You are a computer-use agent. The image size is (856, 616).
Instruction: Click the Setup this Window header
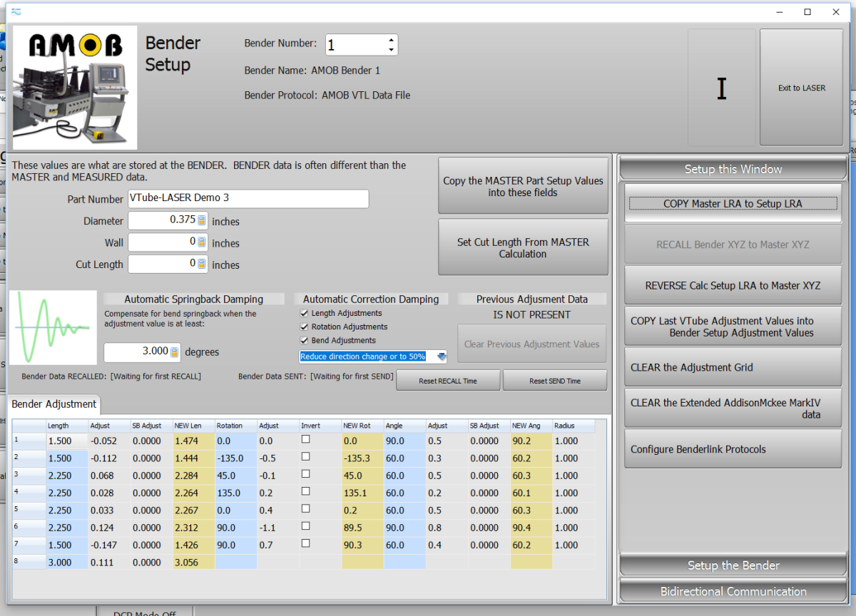click(733, 169)
